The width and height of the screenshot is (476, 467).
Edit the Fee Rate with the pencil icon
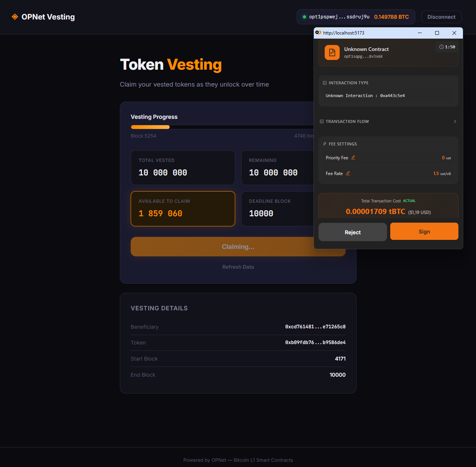(x=348, y=173)
